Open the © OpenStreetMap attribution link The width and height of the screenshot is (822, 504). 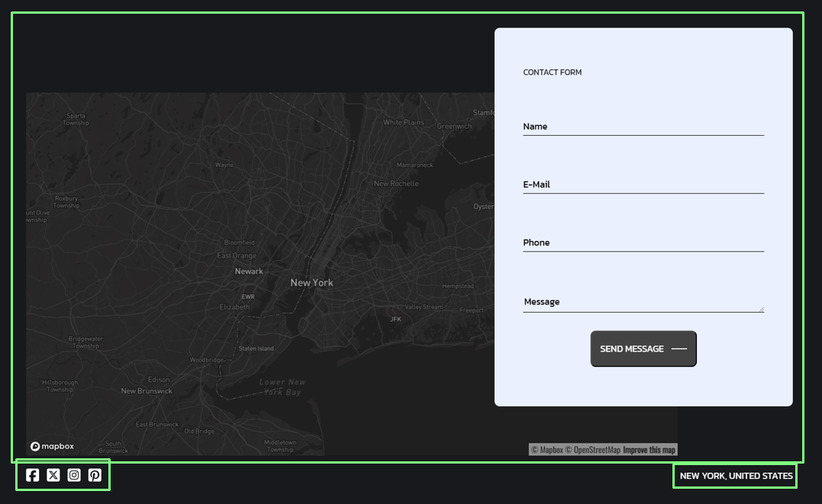pyautogui.click(x=592, y=450)
